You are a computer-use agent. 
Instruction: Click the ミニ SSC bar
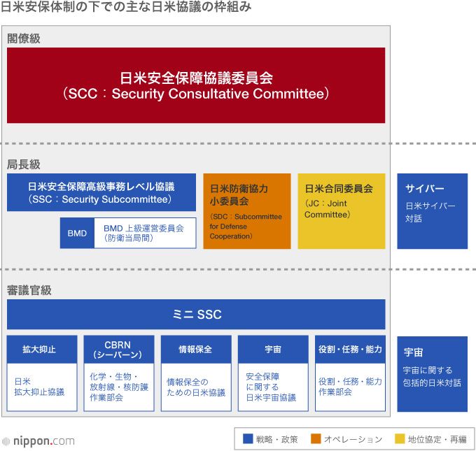(196, 315)
